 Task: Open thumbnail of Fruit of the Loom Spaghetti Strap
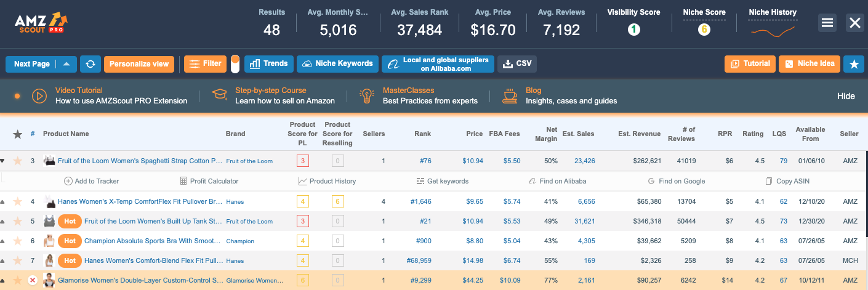pos(49,161)
